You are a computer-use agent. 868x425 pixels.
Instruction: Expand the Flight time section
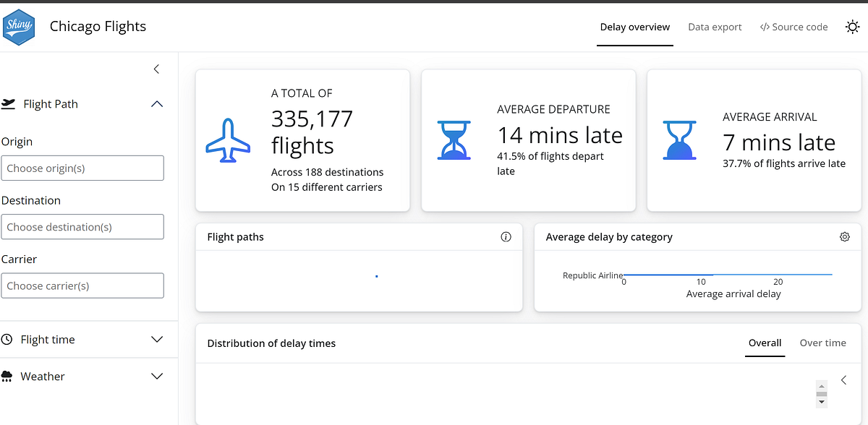[156, 339]
